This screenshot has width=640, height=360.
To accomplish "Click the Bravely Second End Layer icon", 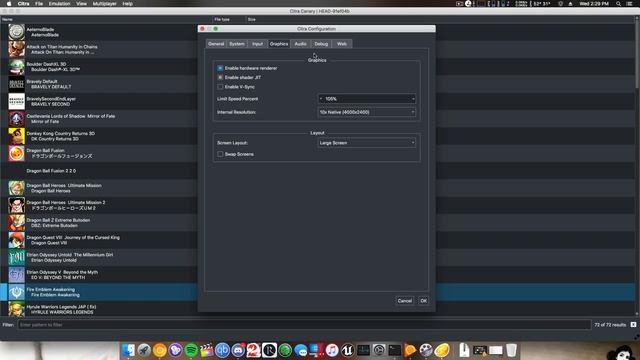I will point(17,101).
